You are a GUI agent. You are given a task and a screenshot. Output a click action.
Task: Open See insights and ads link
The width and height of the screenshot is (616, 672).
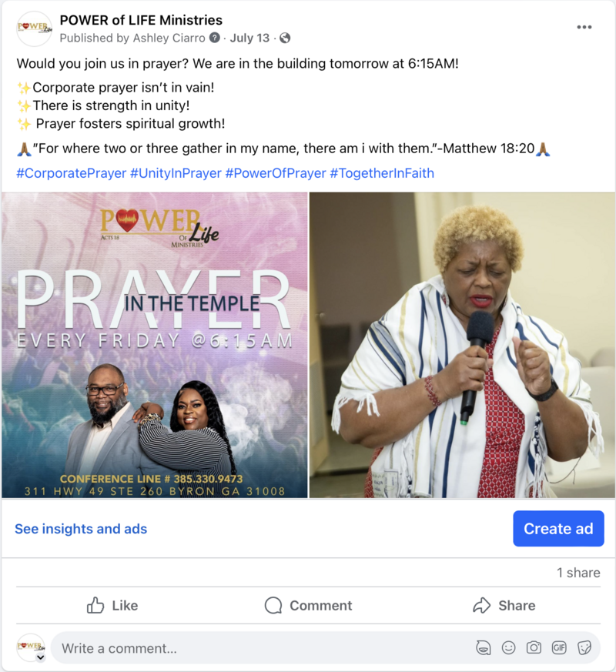(x=81, y=529)
